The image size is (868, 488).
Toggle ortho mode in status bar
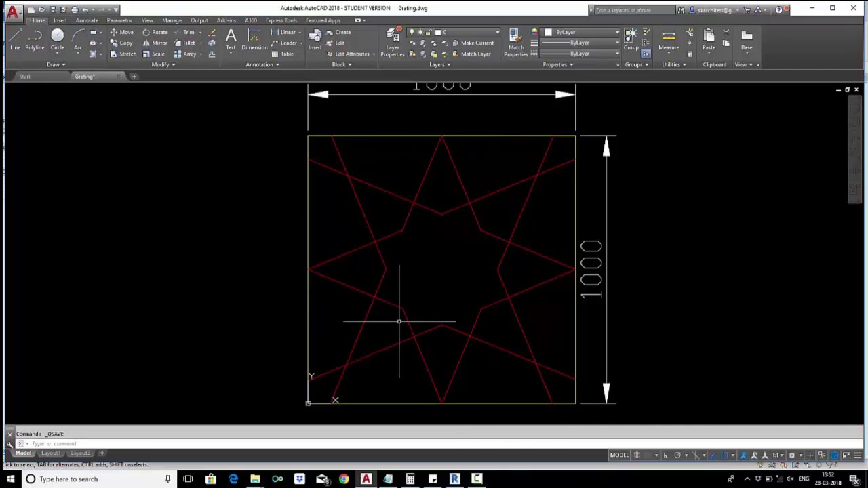pos(666,455)
